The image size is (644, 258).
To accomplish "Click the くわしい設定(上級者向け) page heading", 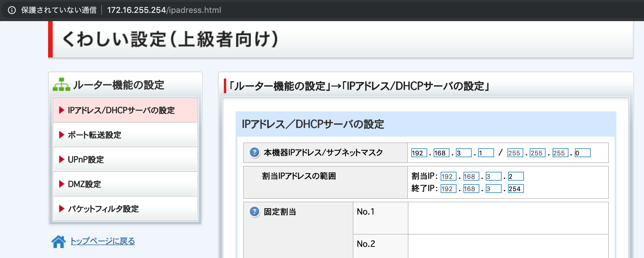I will [x=170, y=39].
